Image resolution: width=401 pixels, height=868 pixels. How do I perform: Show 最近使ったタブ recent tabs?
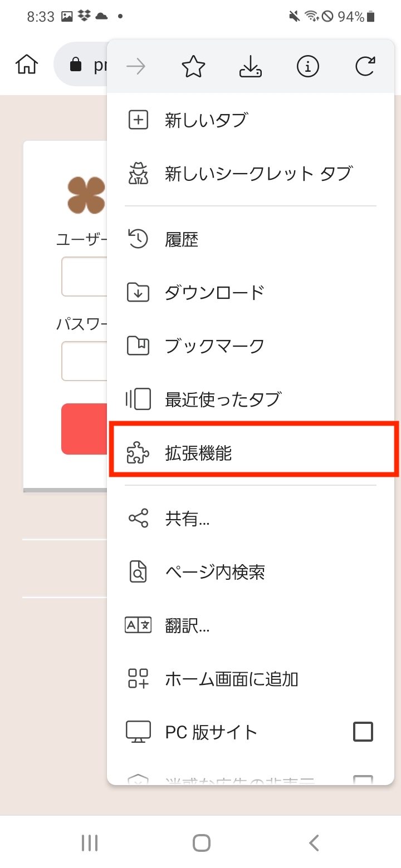point(223,399)
